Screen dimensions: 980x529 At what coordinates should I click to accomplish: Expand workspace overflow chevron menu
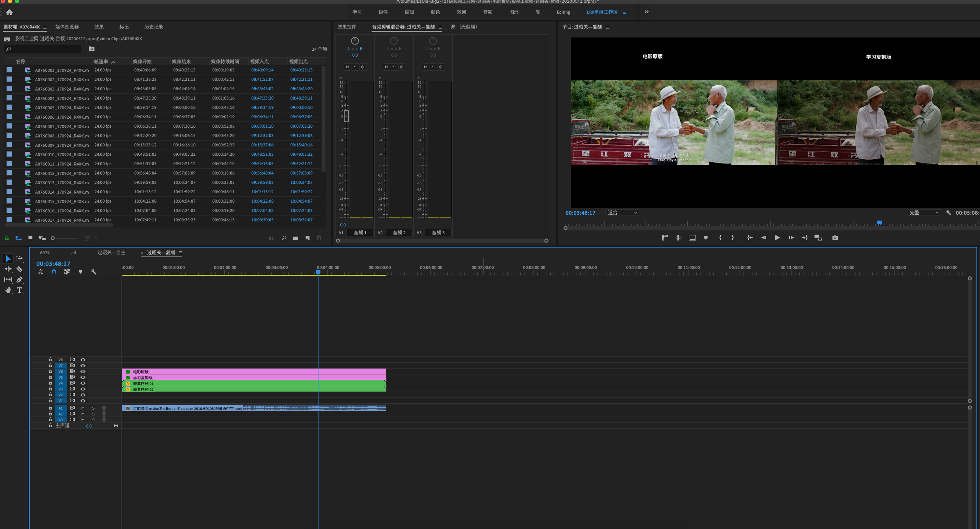click(x=646, y=12)
